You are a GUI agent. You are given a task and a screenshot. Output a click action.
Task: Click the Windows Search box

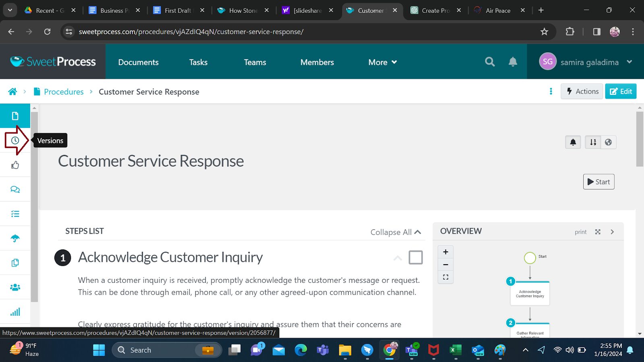(x=167, y=350)
